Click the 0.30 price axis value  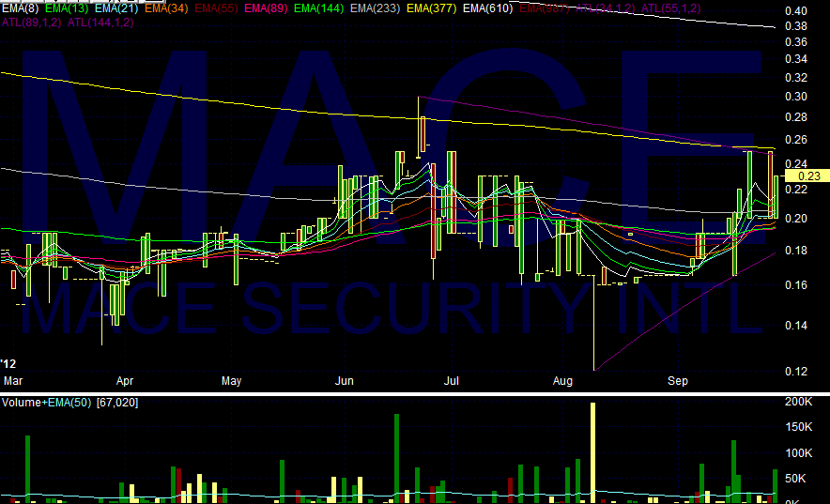(x=796, y=97)
